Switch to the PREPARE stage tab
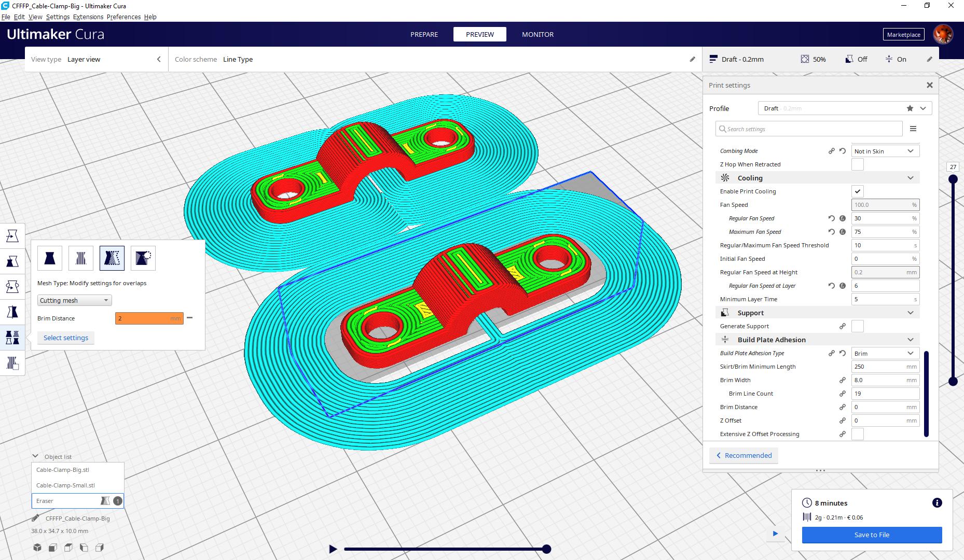 [x=424, y=34]
